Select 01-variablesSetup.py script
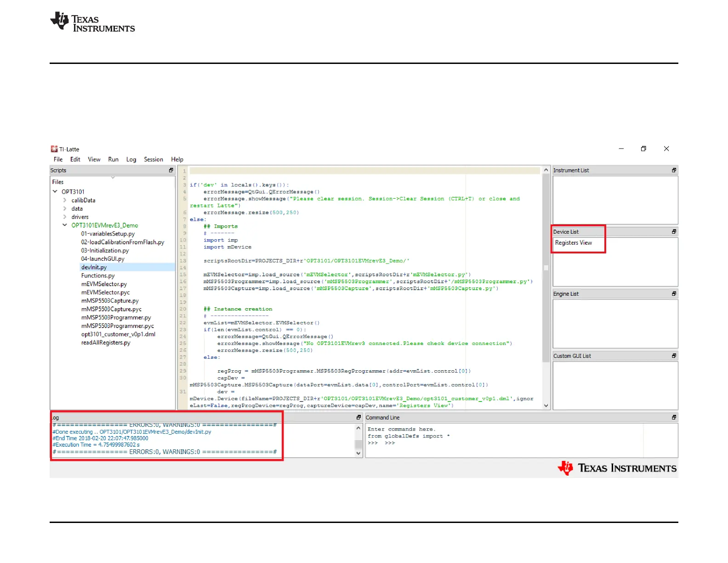 (108, 234)
